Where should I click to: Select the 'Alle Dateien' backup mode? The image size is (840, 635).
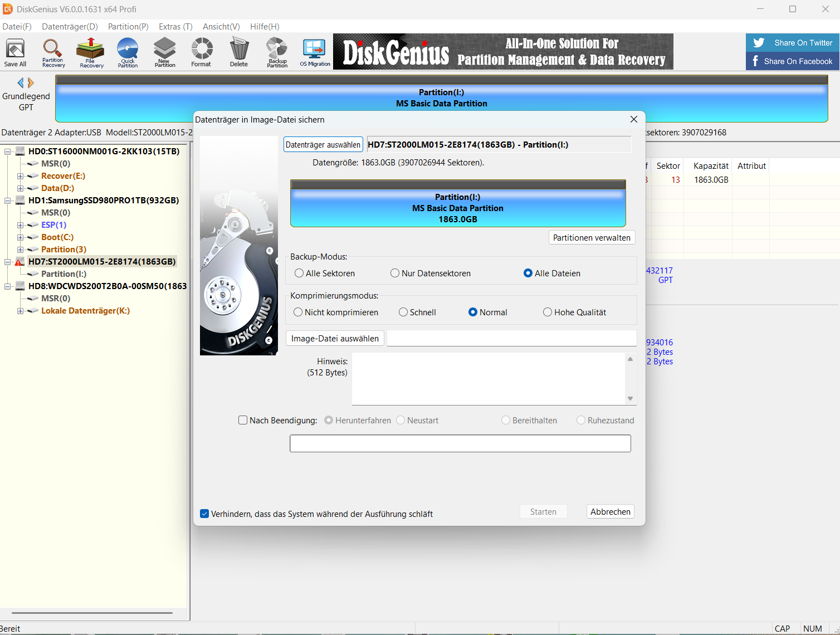528,273
